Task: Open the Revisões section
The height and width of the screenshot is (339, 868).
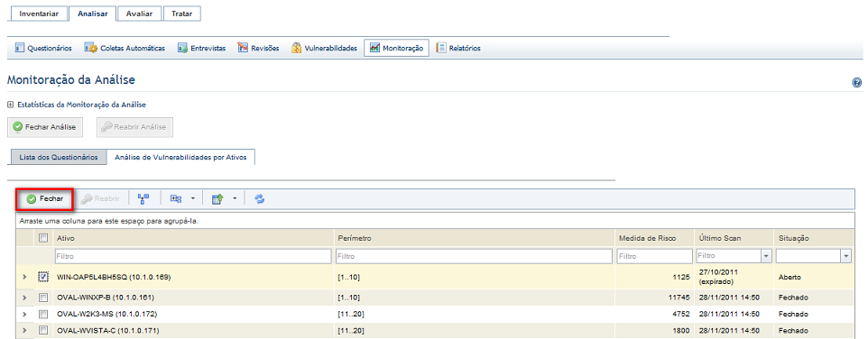Action: pos(258,48)
